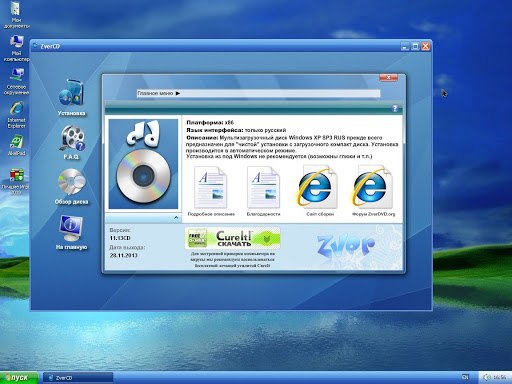Image resolution: width=512 pixels, height=384 pixels.
Task: Click the large CD disc image thumbnail
Action: [x=143, y=164]
